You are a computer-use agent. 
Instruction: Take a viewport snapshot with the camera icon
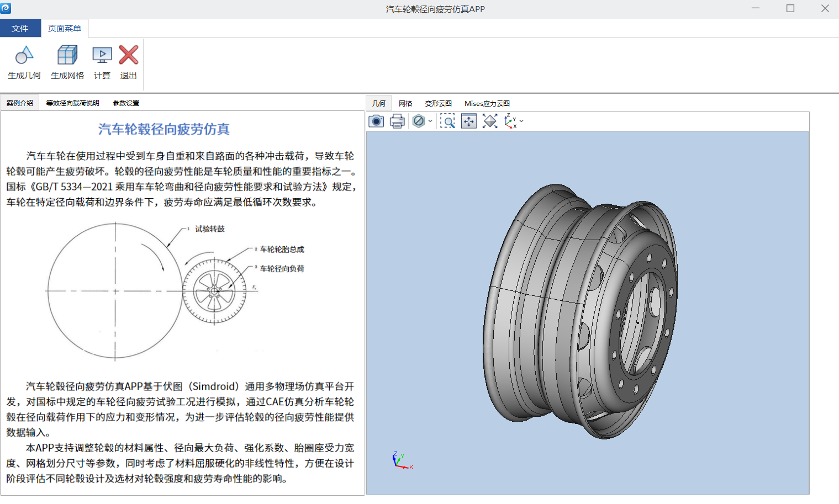point(376,121)
